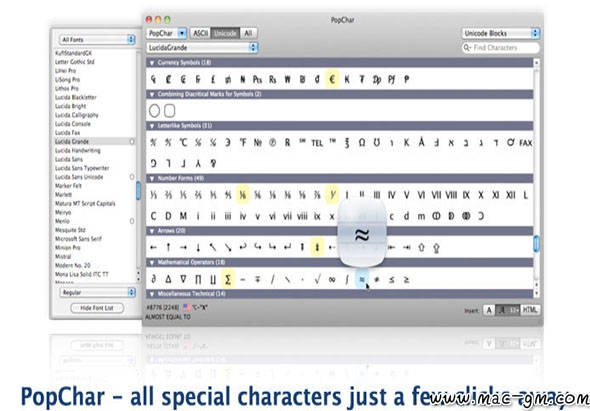590x411 pixels.
Task: Click the character table vertical scrollbar thumb
Action: coord(536,244)
